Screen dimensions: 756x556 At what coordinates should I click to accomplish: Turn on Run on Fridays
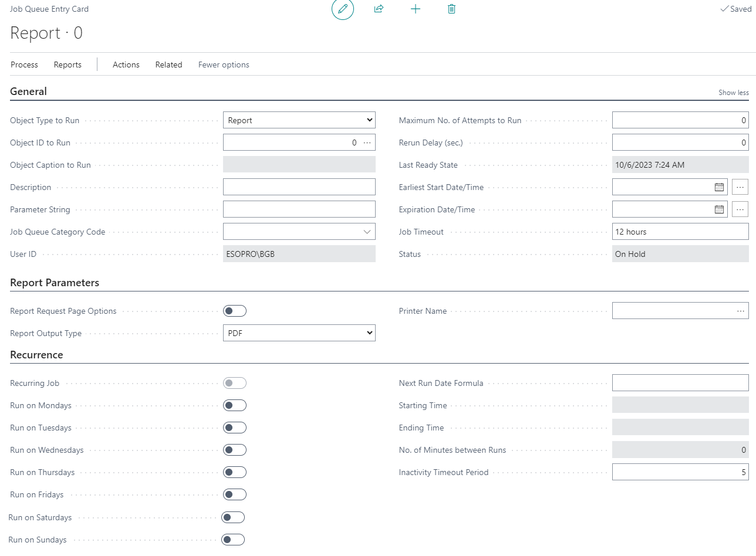pyautogui.click(x=235, y=494)
